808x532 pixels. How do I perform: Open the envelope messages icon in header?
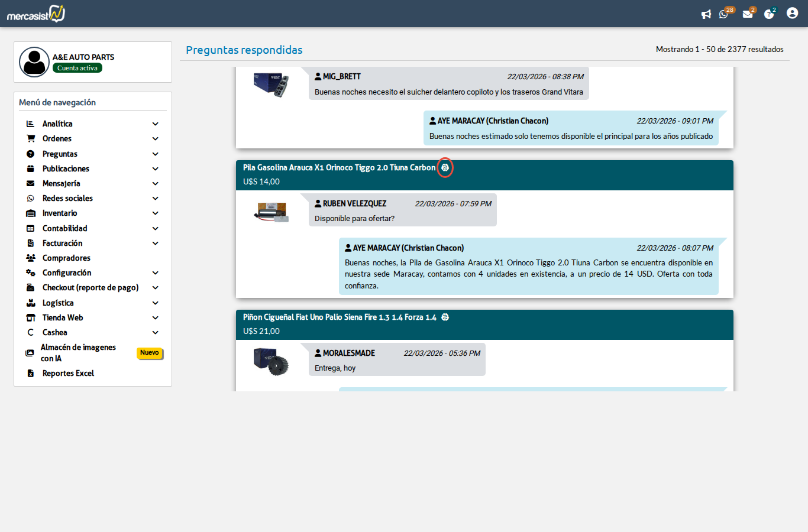pos(748,14)
